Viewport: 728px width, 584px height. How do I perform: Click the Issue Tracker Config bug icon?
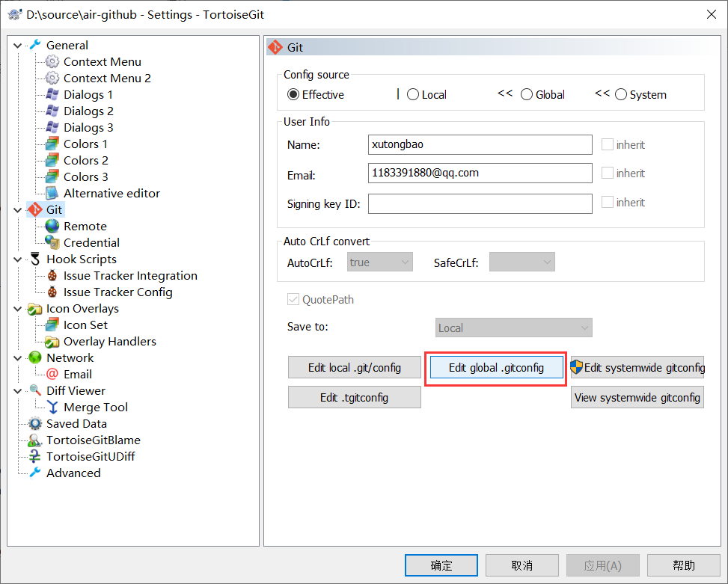tap(52, 292)
